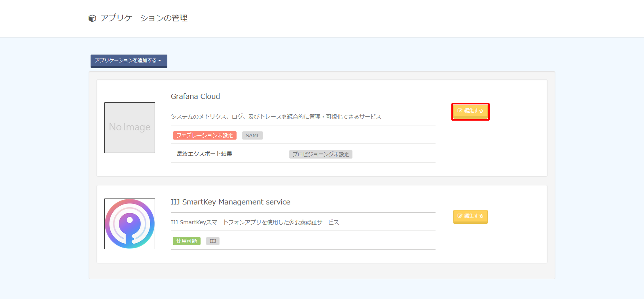Viewport: 644px width, 299px height.
Task: Select the Grafana Cloud application title
Action: click(195, 97)
